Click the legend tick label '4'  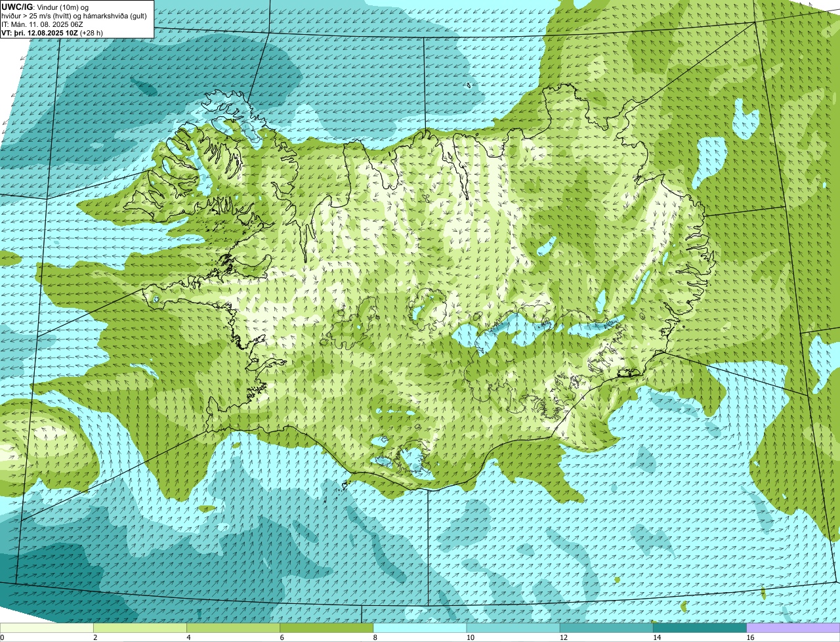[188, 637]
